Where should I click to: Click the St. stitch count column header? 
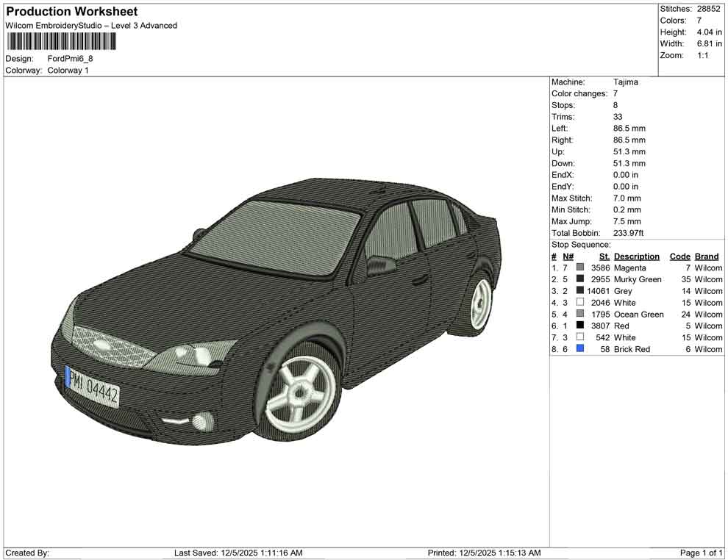click(x=604, y=256)
